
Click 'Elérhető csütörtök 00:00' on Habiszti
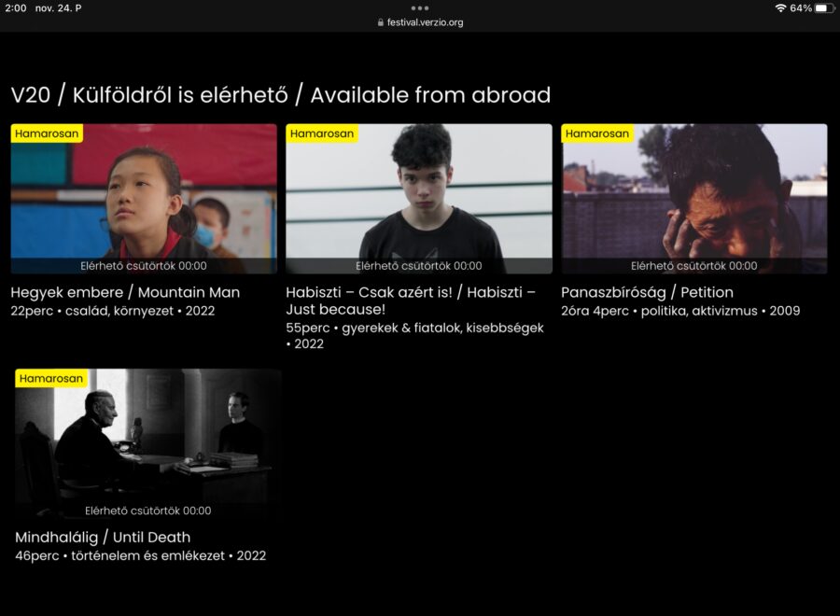tap(419, 266)
